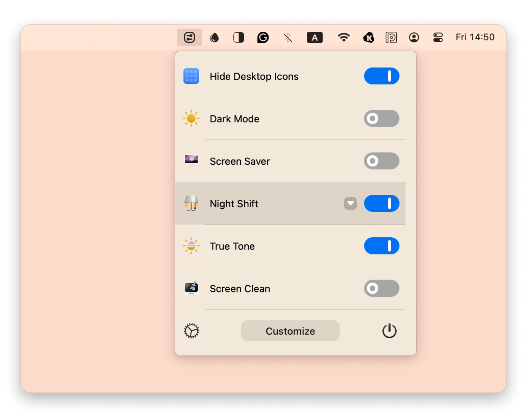Open macOS Control Center icon
This screenshot has height=420, width=527.
438,37
